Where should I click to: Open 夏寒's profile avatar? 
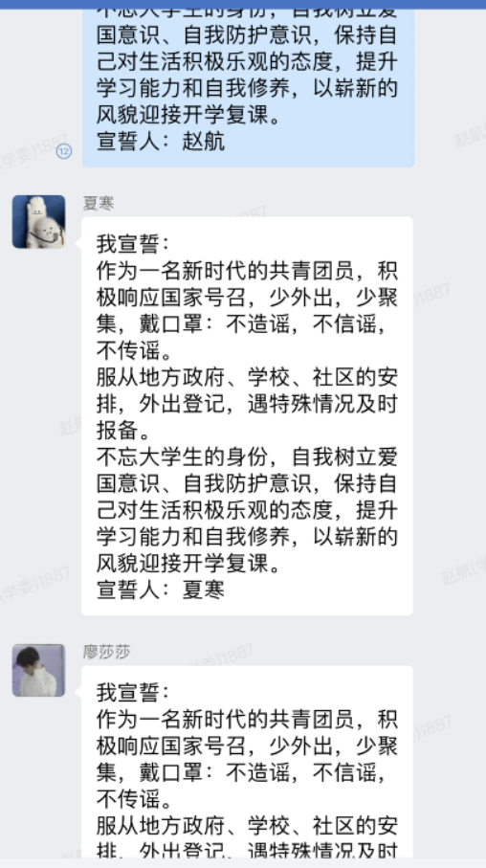[x=39, y=221]
